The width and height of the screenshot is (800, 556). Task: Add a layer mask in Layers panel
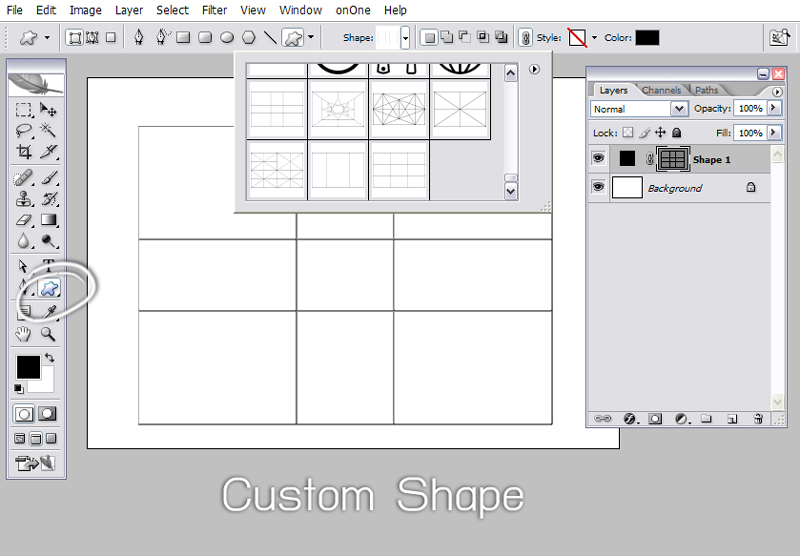coord(655,419)
